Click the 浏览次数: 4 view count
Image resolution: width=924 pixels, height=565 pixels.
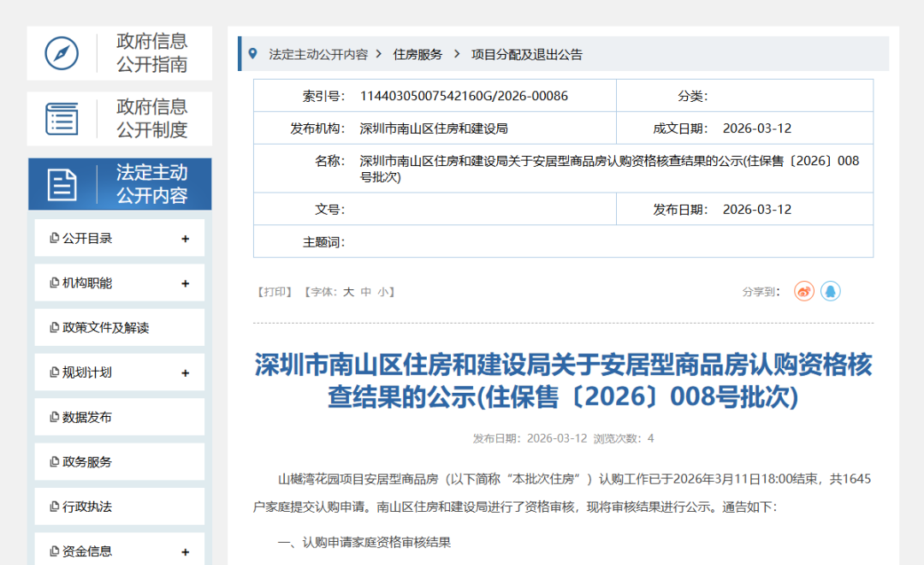pos(624,438)
